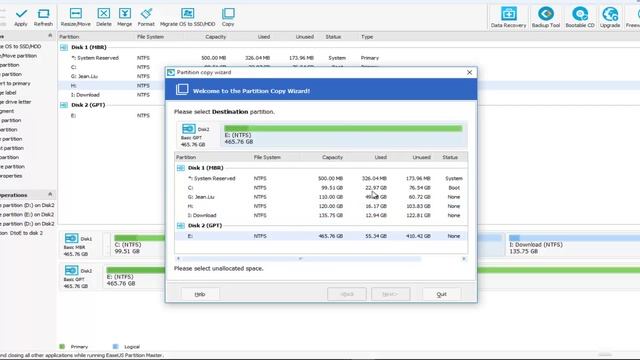This screenshot has height=360, width=640.
Task: Click the Next button in wizard
Action: click(x=390, y=294)
